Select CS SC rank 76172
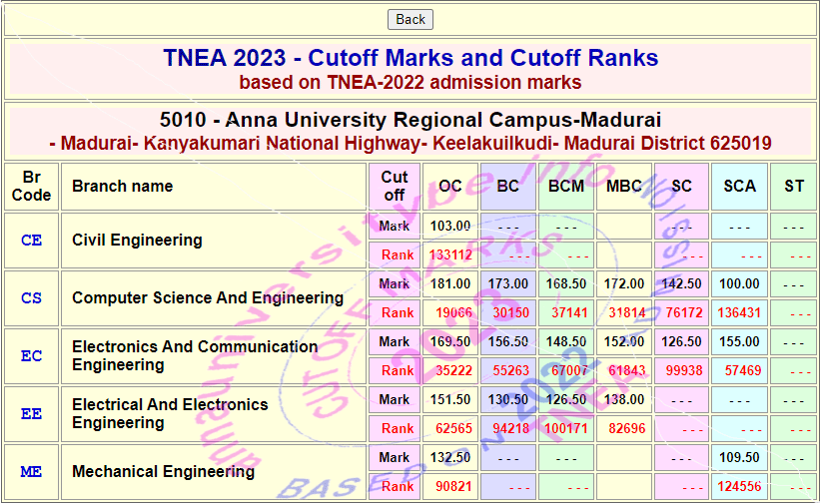 tap(684, 312)
